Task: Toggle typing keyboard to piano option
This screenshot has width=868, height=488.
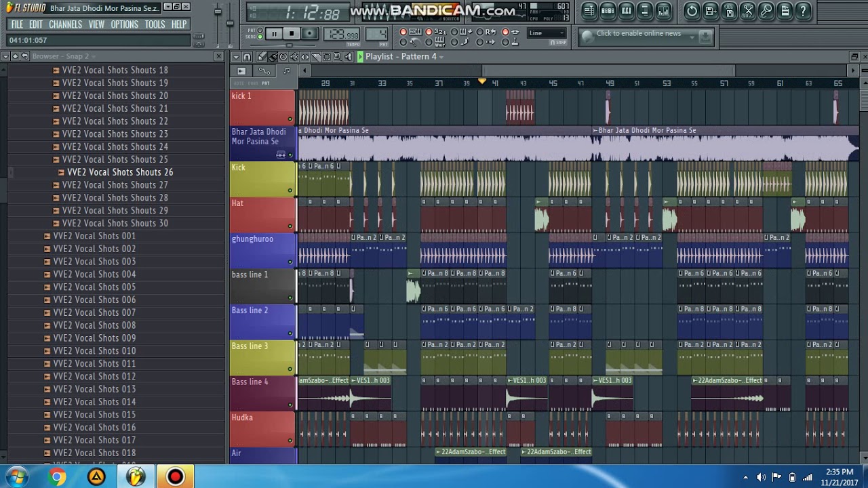Action: pos(403,32)
